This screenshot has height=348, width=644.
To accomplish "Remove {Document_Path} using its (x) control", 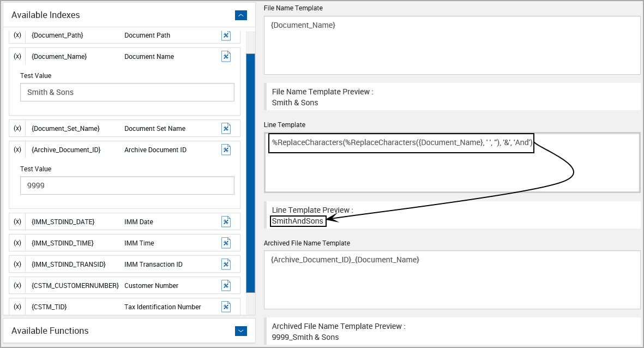I will [x=17, y=35].
